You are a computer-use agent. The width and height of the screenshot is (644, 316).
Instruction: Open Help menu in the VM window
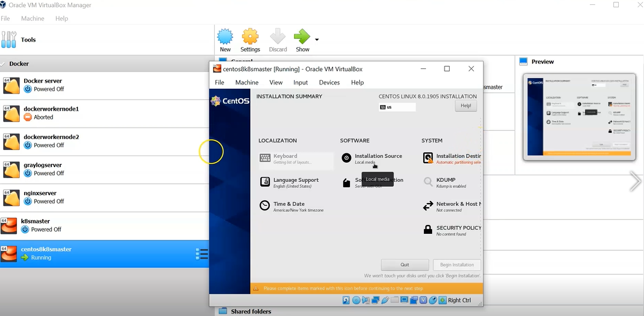click(357, 82)
